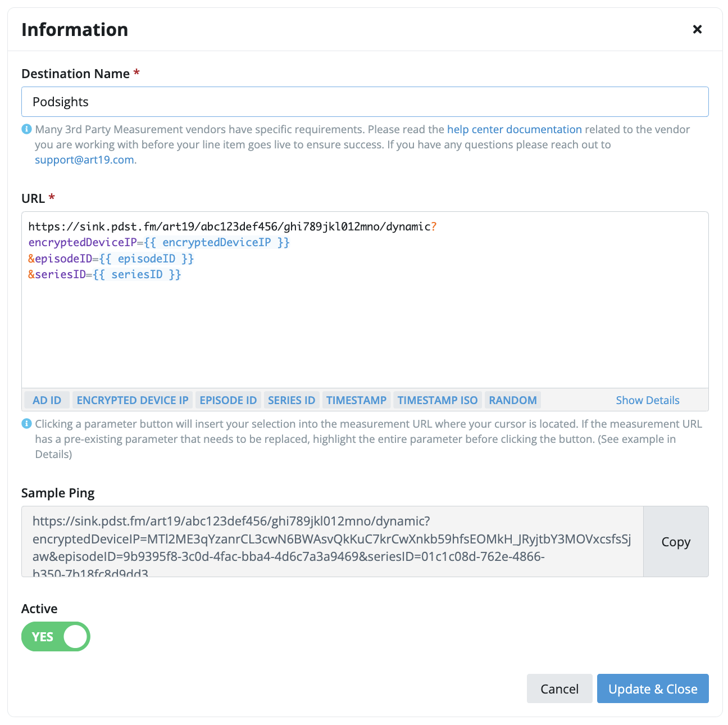
Task: Click inside the URL code editor
Action: [365, 300]
